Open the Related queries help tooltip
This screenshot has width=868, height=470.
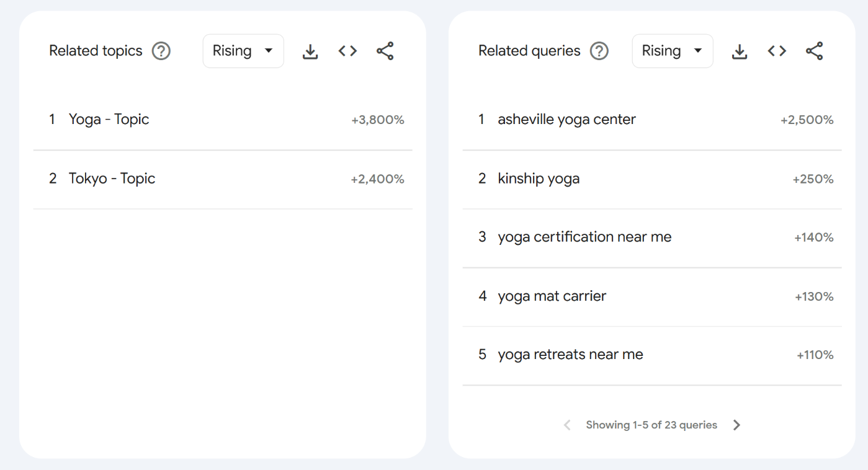(599, 51)
